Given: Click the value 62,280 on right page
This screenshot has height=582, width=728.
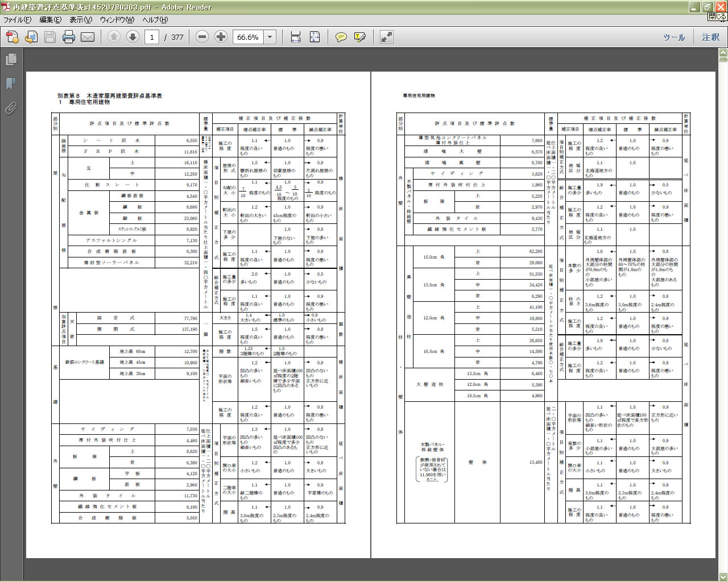Looking at the screenshot, I should 536,251.
